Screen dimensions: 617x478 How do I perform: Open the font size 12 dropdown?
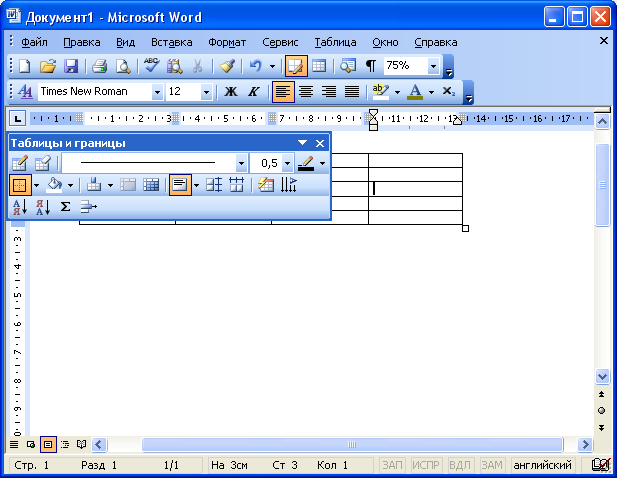pos(206,92)
